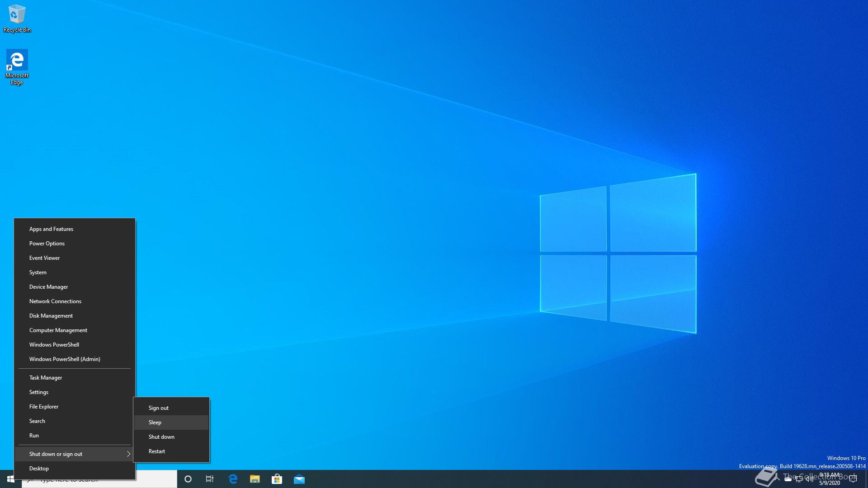Click the volume speaker tray icon
Screen dimensions: 868x488
click(x=810, y=479)
